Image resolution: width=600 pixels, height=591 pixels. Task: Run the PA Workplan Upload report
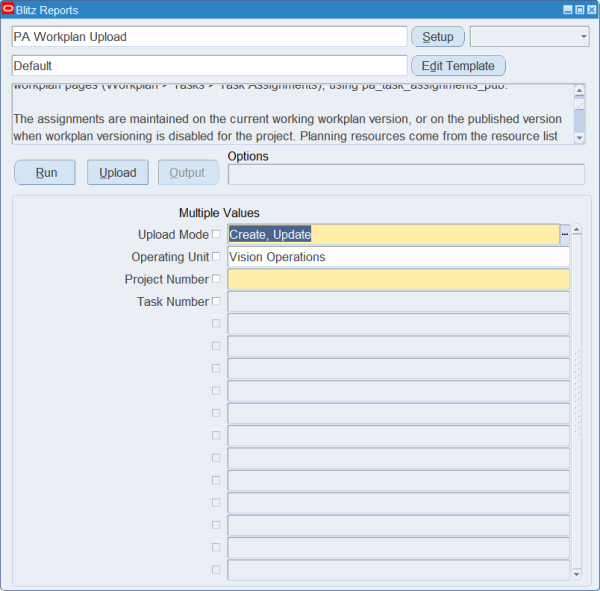[45, 173]
